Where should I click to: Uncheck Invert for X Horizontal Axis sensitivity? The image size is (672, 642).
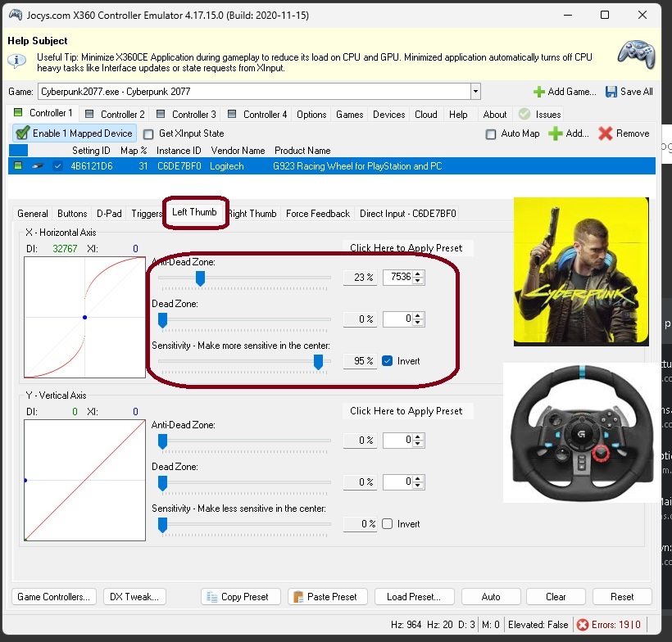[387, 361]
